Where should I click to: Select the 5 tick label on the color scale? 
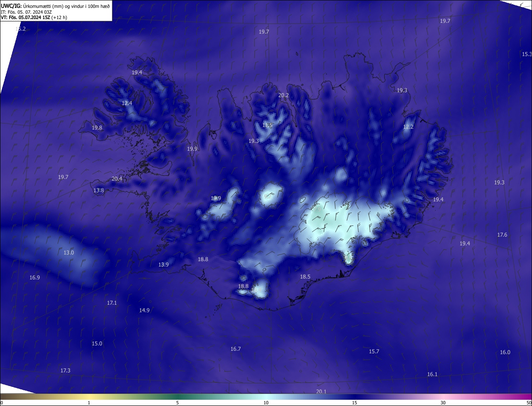177,403
